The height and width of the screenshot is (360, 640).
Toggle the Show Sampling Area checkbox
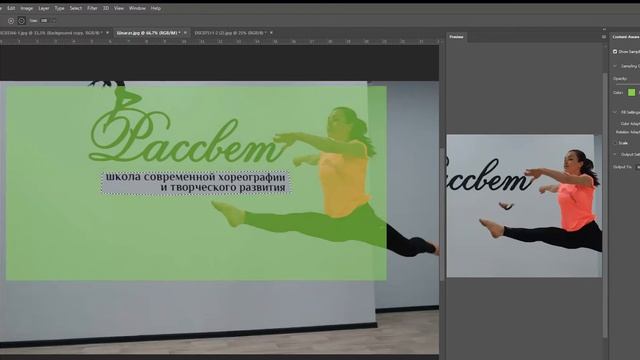click(x=615, y=51)
